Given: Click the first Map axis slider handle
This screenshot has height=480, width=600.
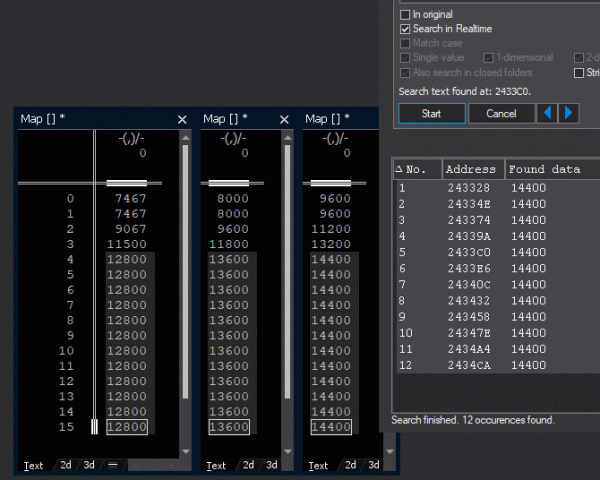Looking at the screenshot, I should tap(127, 183).
